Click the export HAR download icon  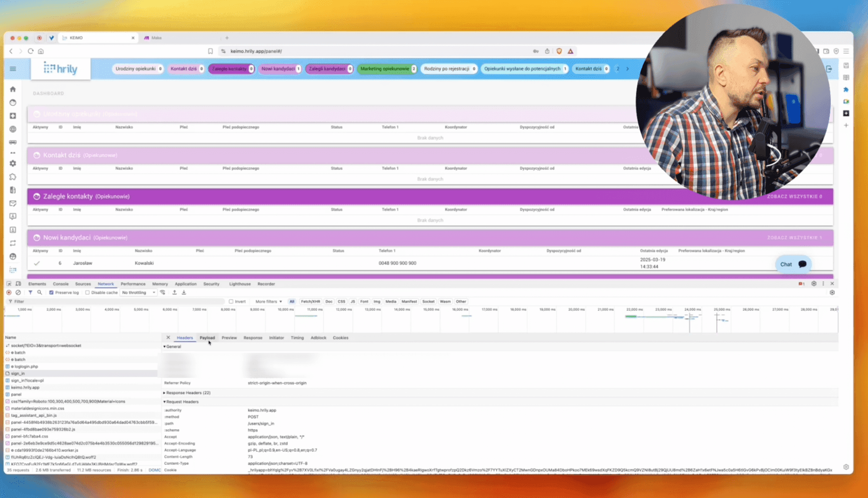click(184, 292)
